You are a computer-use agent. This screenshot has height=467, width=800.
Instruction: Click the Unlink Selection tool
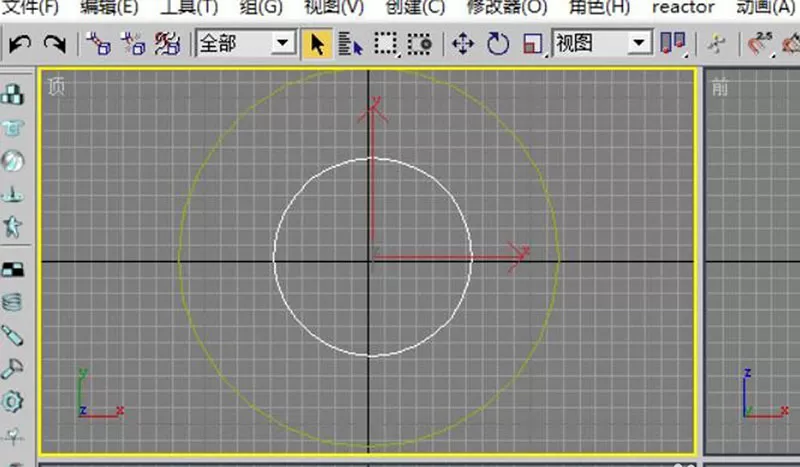pyautogui.click(x=133, y=44)
